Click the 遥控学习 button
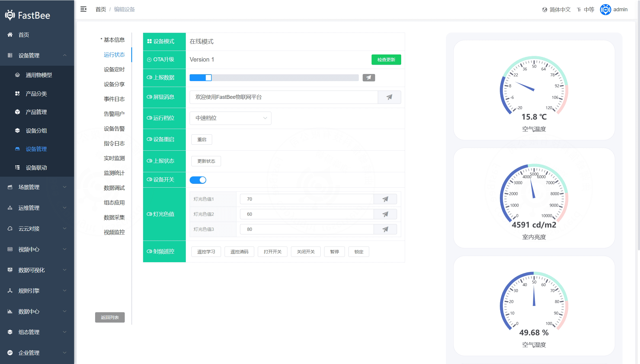The width and height of the screenshot is (640, 364). click(206, 252)
